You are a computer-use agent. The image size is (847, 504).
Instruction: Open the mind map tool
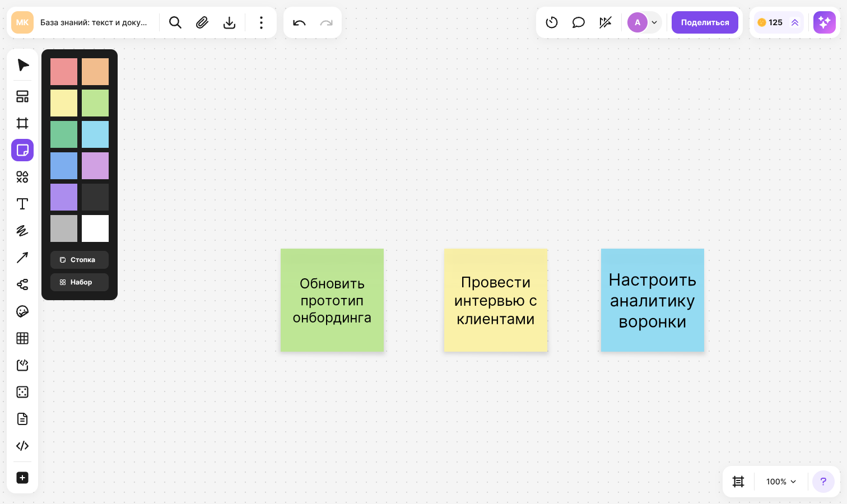tap(22, 284)
